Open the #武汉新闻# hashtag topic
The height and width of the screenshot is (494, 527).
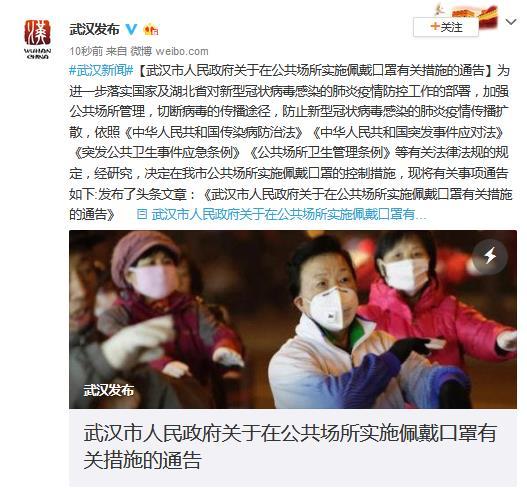tap(101, 71)
